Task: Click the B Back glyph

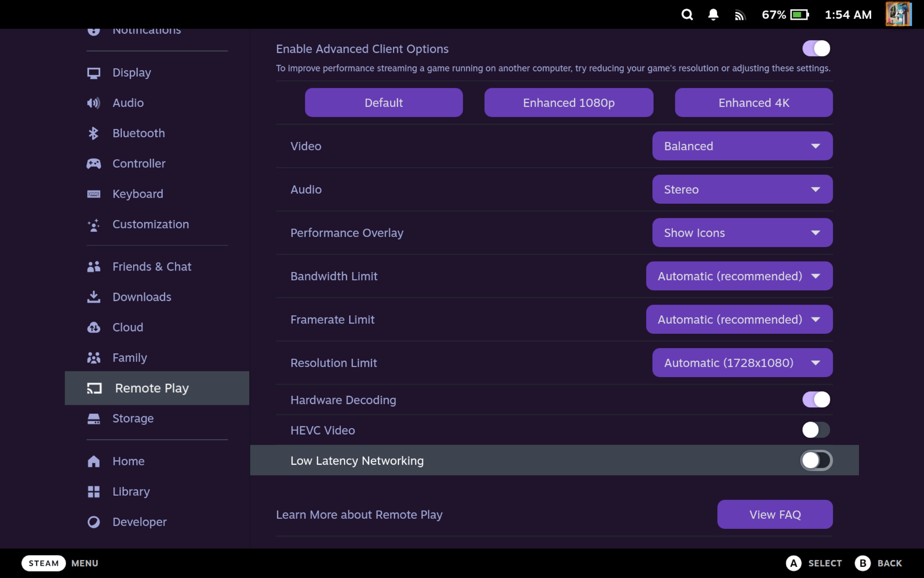Action: point(863,563)
